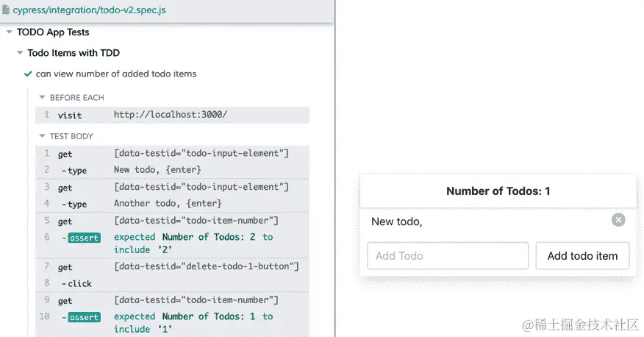This screenshot has width=644, height=337.
Task: Click the spec file document icon
Action: pyautogui.click(x=6, y=10)
